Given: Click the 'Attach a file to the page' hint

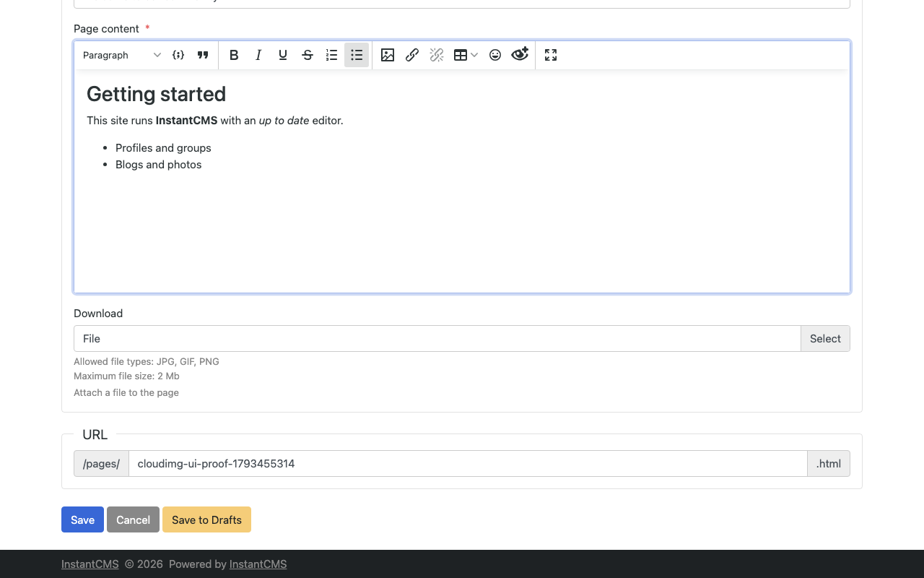Looking at the screenshot, I should [126, 392].
